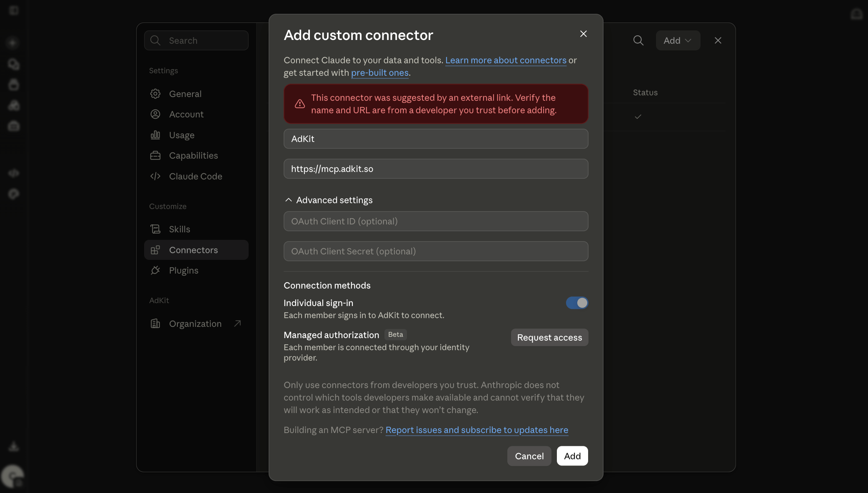Viewport: 868px width, 493px height.
Task: Open the Skills page
Action: pyautogui.click(x=196, y=229)
